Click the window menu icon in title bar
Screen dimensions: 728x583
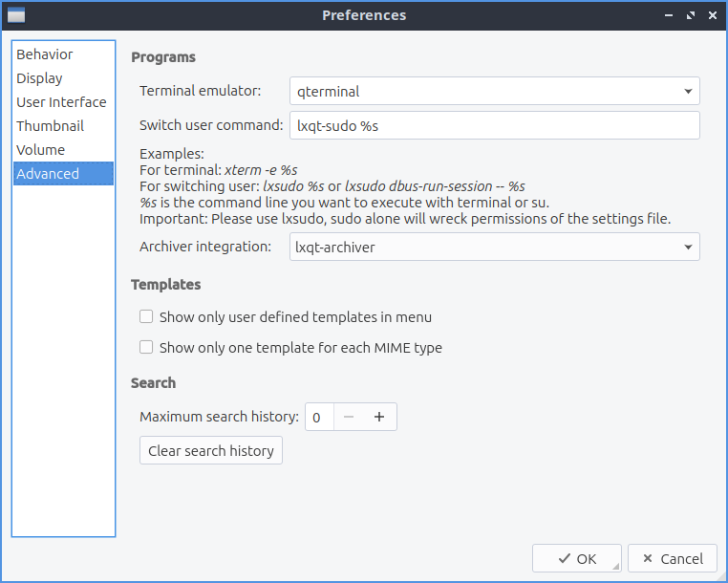click(x=16, y=15)
